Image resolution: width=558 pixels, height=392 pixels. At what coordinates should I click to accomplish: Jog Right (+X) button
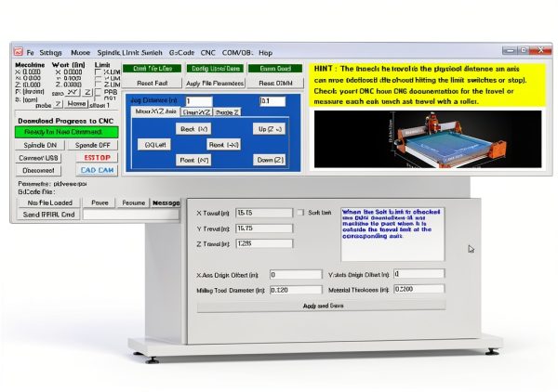click(x=223, y=144)
